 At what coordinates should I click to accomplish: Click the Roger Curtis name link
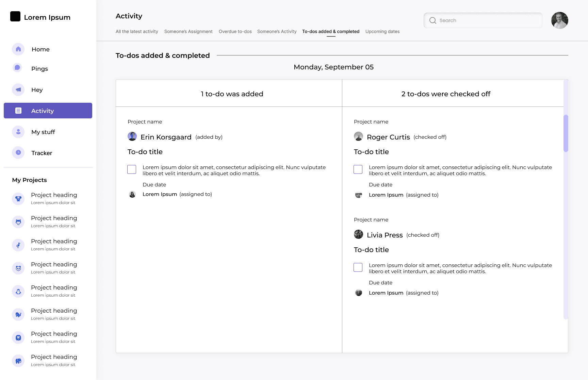388,137
